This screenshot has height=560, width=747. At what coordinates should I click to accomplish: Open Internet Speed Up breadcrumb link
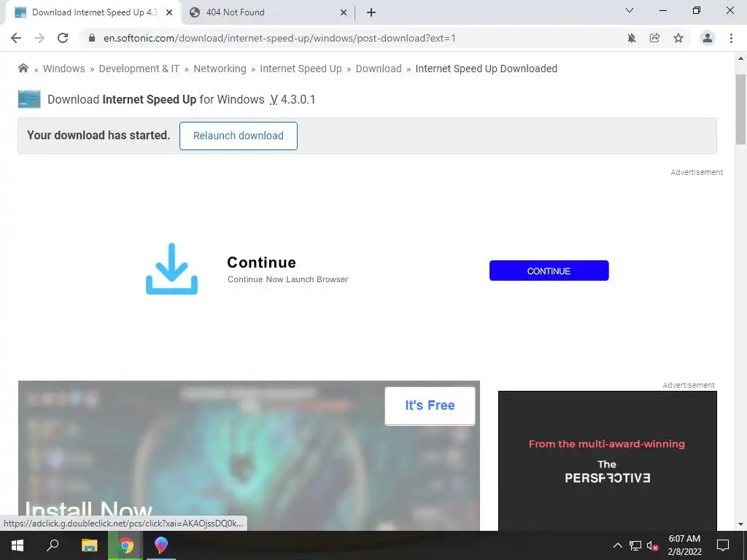pyautogui.click(x=301, y=69)
